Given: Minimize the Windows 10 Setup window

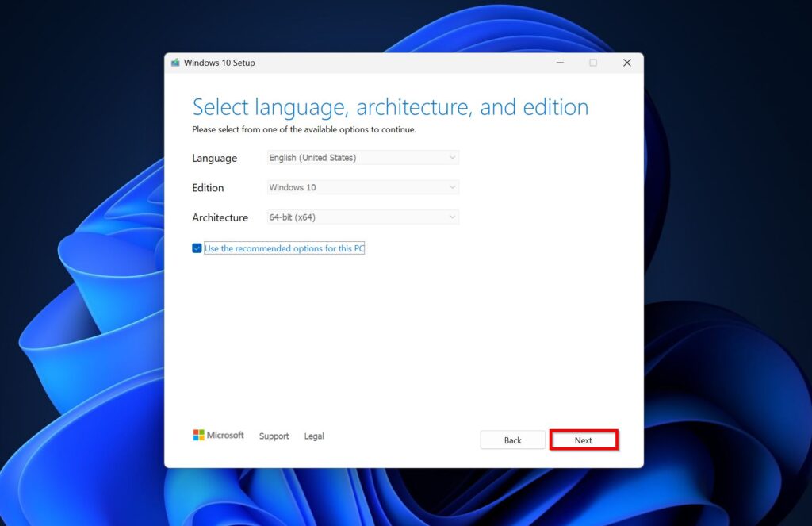Looking at the screenshot, I should tap(559, 63).
